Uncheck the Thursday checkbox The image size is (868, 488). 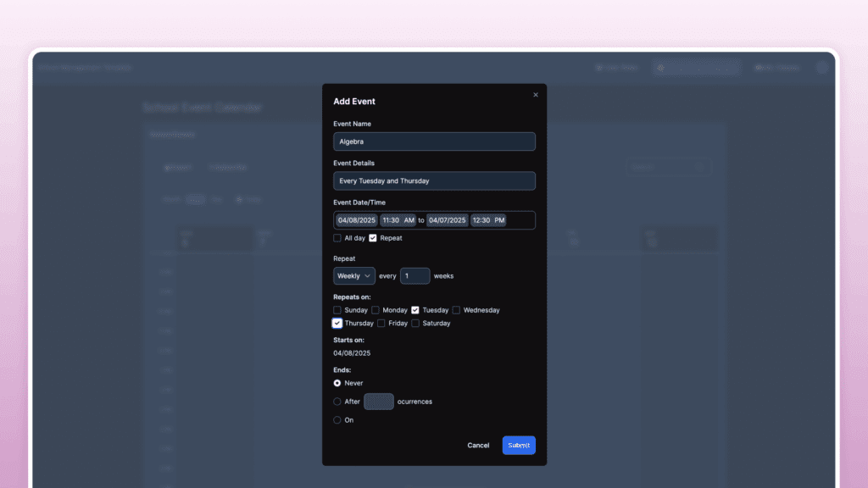click(x=337, y=324)
